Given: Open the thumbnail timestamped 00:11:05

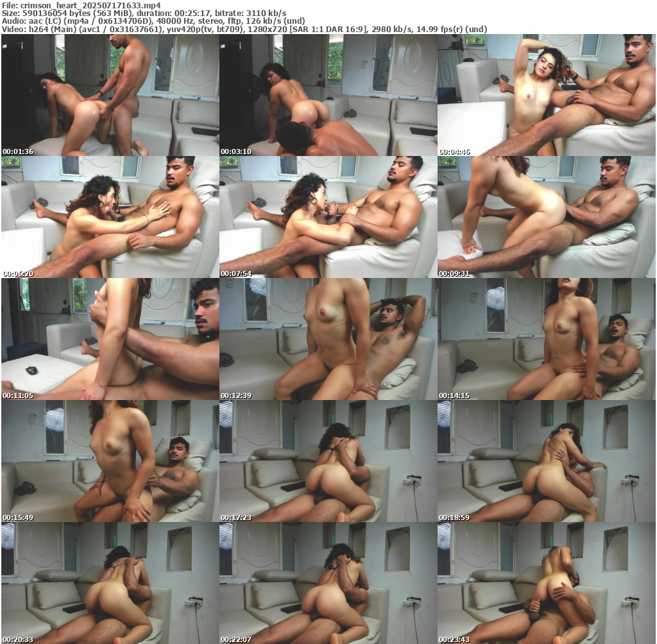Looking at the screenshot, I should [x=110, y=339].
